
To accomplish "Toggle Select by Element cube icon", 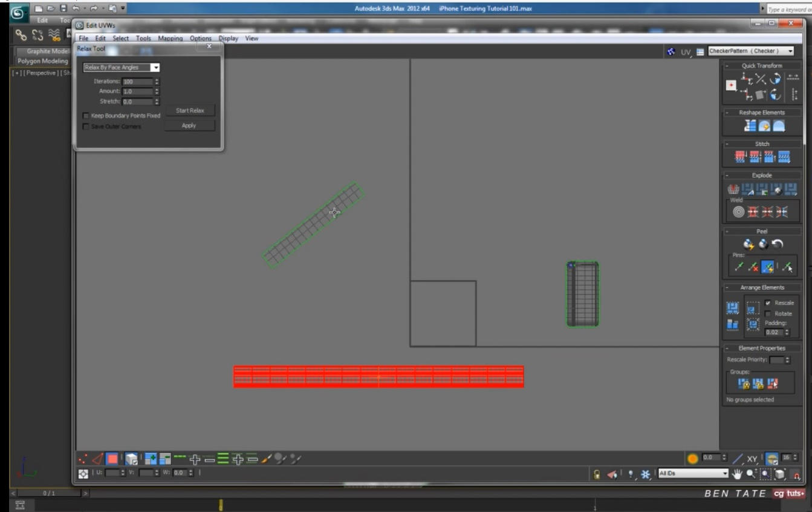I will 131,459.
